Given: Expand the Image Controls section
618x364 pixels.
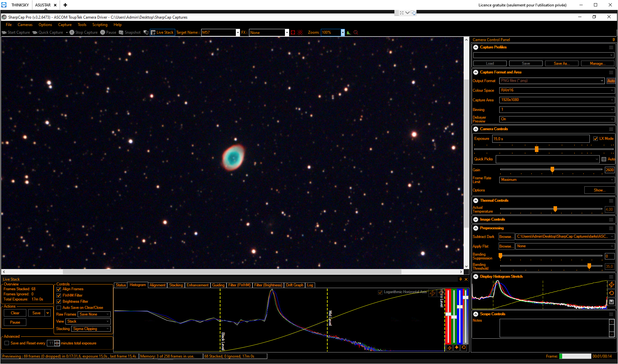Looking at the screenshot, I should 476,220.
